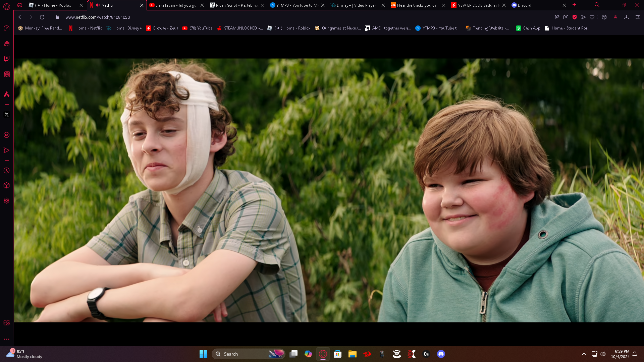This screenshot has height=362, width=644.
Task: Open the Monkey: Free Rand... bookmark
Action: tap(40, 28)
